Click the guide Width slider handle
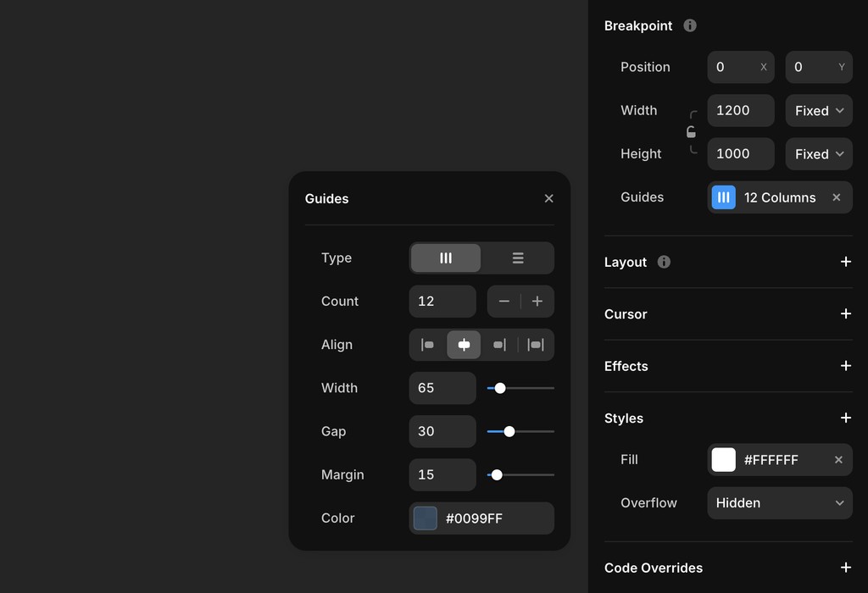Image resolution: width=868 pixels, height=593 pixels. pos(500,388)
